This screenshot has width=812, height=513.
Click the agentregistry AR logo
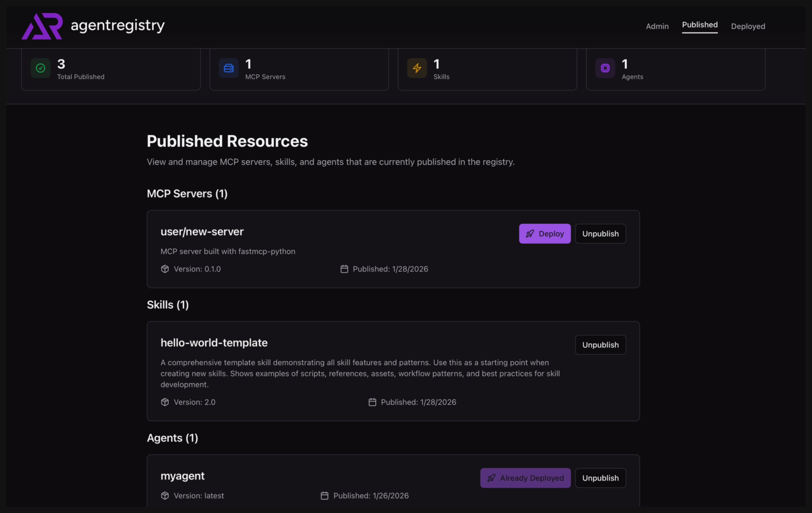tap(42, 26)
